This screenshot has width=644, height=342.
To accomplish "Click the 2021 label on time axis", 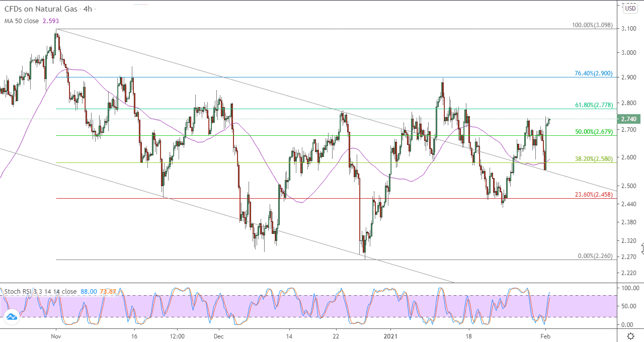I will click(x=390, y=335).
